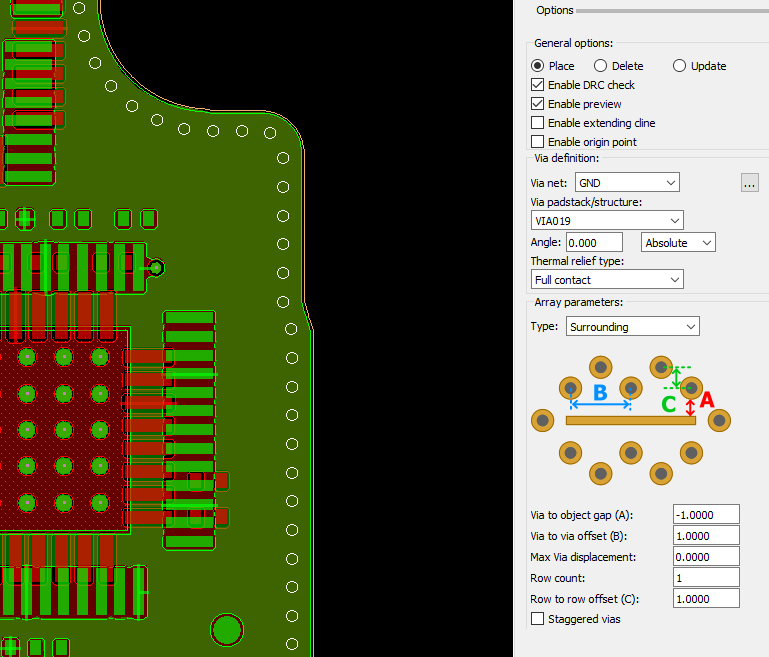The image size is (769, 657).
Task: Enable origin point checkbox
Action: (538, 142)
